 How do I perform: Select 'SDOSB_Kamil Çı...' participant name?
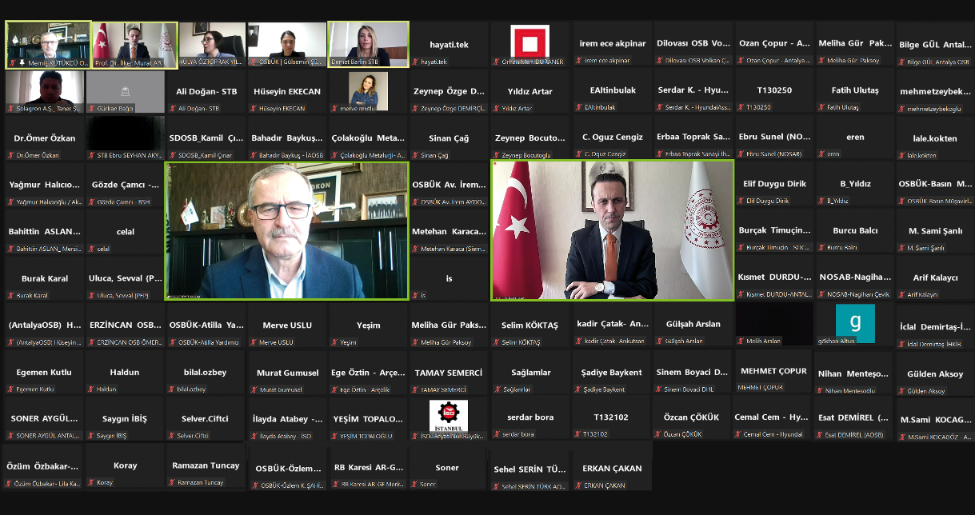(206, 138)
